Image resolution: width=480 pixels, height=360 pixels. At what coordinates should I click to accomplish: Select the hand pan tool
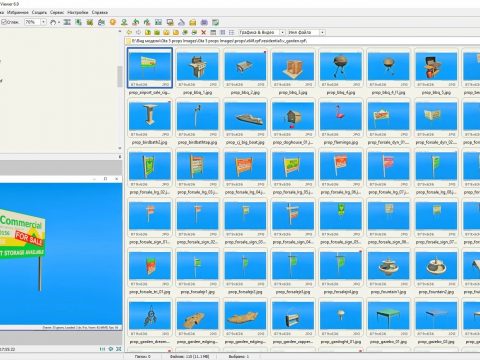pos(53,22)
